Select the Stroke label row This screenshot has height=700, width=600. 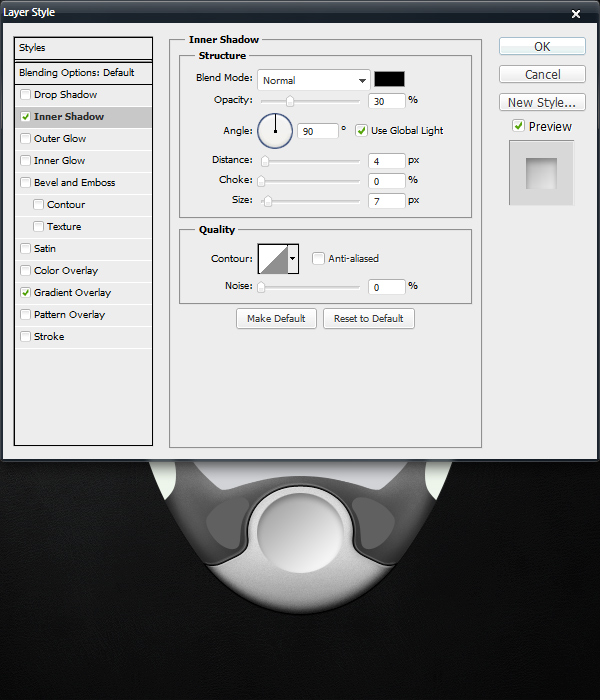(x=49, y=336)
